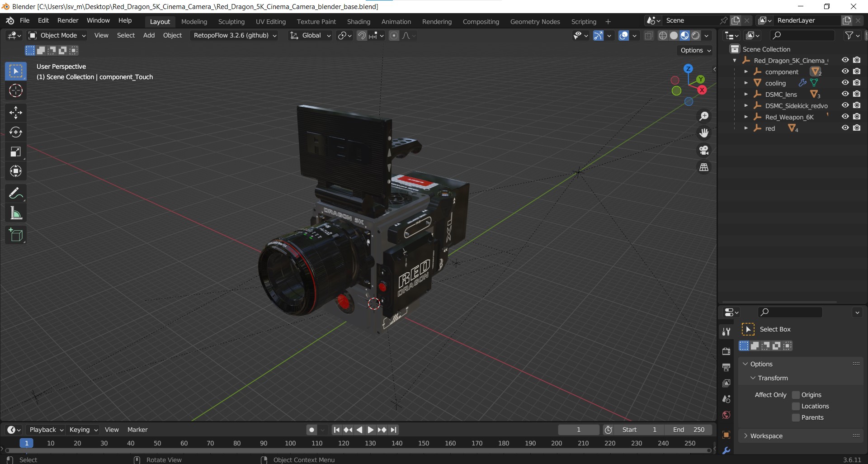Screen dimensions: 868x464
Task: Open the Render menu
Action: click(68, 20)
